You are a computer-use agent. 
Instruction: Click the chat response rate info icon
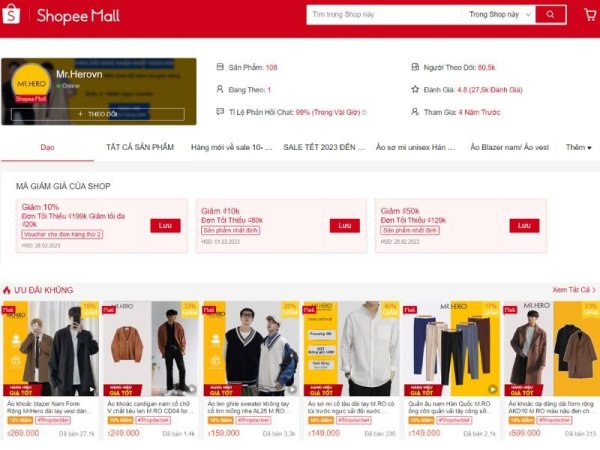364,112
